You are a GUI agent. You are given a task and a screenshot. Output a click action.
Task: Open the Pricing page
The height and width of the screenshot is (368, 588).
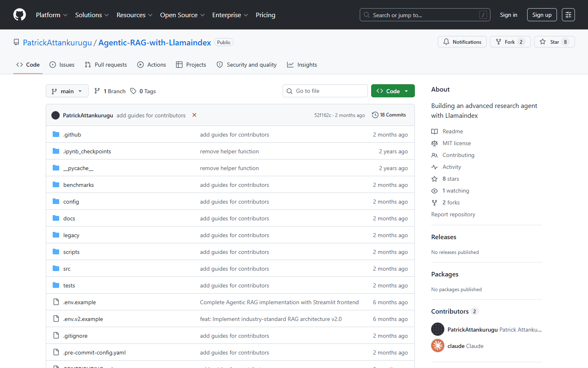(265, 15)
